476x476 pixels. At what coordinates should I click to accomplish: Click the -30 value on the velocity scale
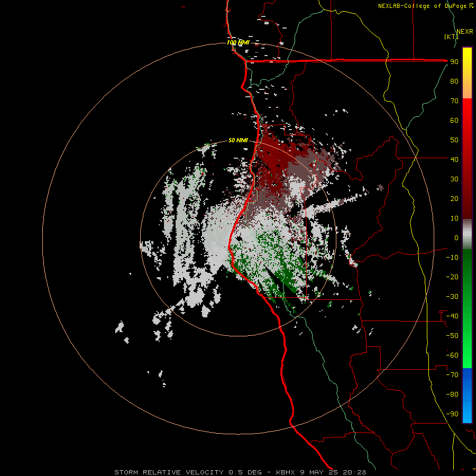tap(452, 297)
